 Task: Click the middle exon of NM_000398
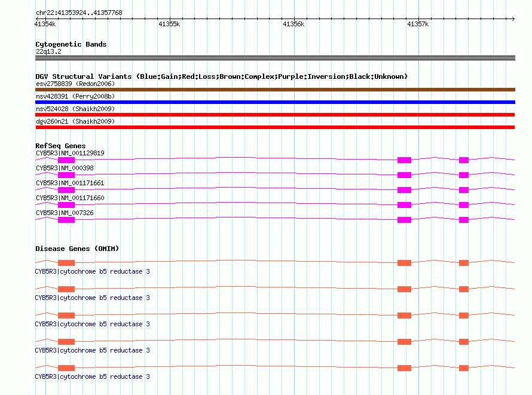coord(404,175)
